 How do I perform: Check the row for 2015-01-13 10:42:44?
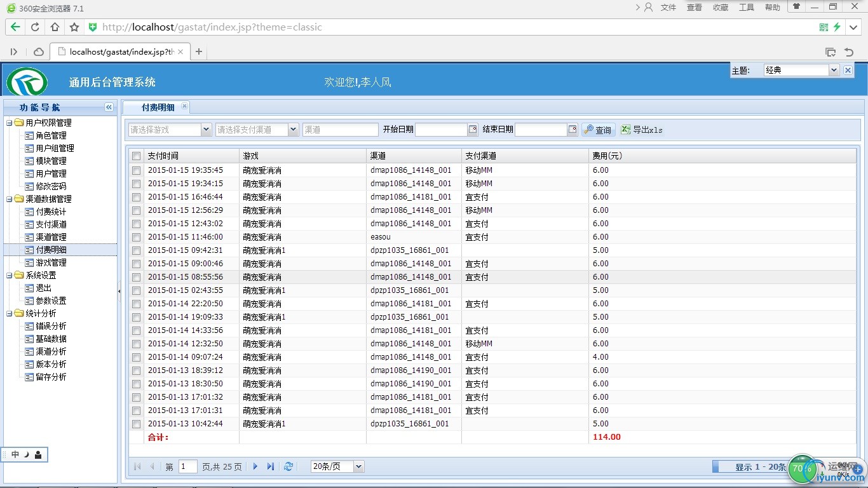click(136, 424)
